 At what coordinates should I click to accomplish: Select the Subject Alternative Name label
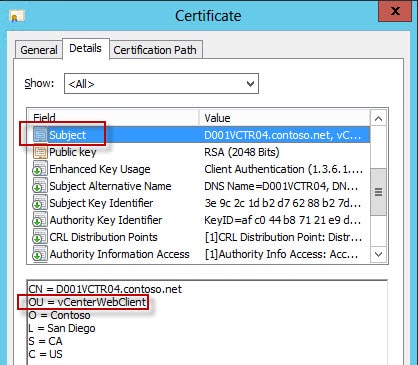[110, 186]
